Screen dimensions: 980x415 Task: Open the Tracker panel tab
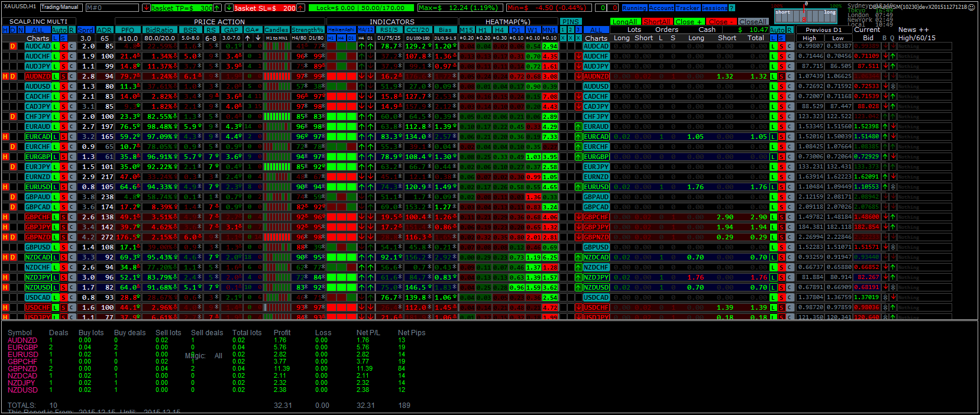(688, 8)
